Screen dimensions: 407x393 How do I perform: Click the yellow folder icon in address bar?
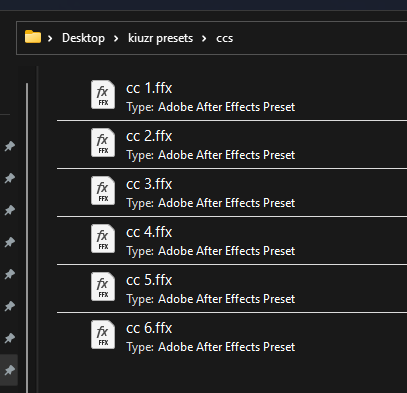(x=33, y=37)
